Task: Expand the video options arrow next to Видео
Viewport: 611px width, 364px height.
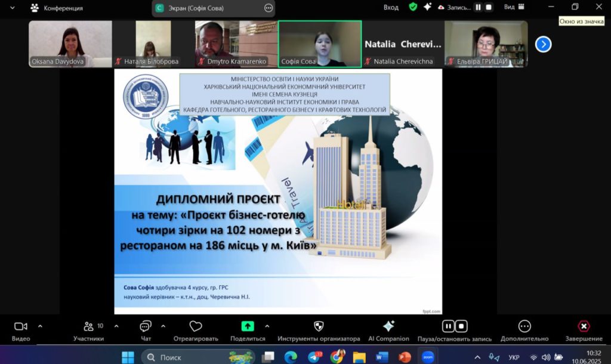Action: point(41,326)
